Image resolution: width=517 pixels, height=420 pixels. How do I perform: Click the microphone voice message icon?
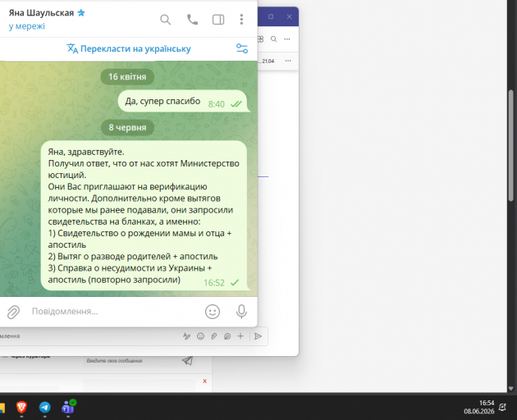pyautogui.click(x=241, y=312)
